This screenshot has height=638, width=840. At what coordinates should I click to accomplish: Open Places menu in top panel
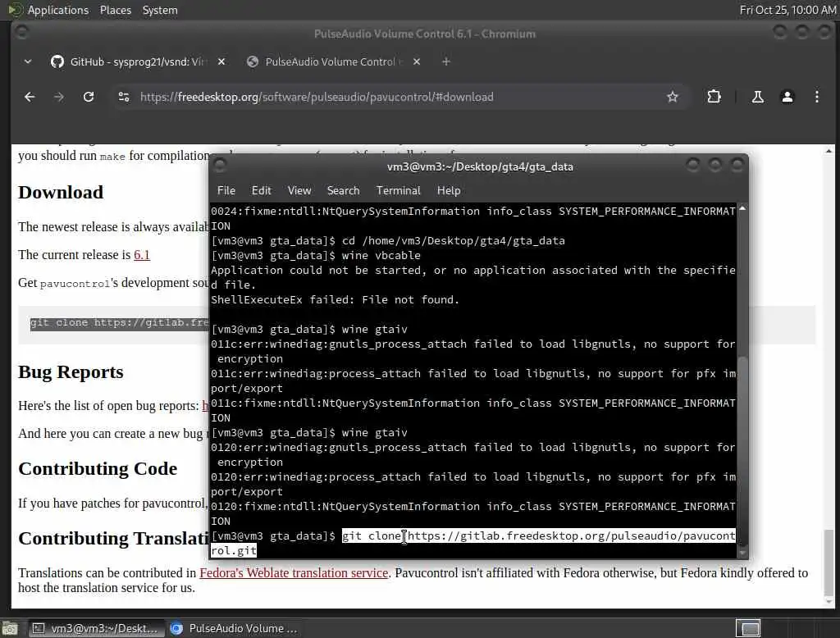pyautogui.click(x=115, y=10)
